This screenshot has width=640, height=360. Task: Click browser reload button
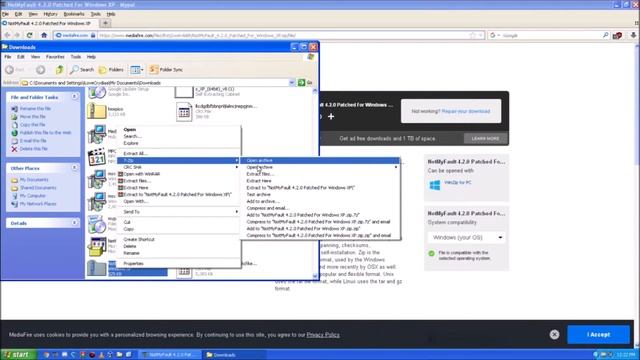point(29,36)
